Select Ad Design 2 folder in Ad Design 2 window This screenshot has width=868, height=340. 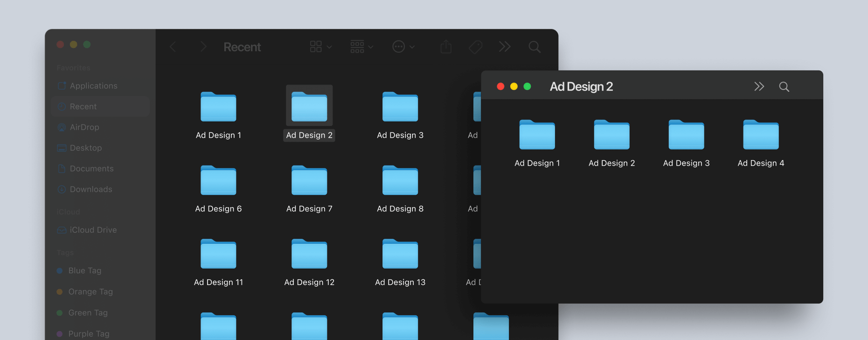tap(612, 135)
